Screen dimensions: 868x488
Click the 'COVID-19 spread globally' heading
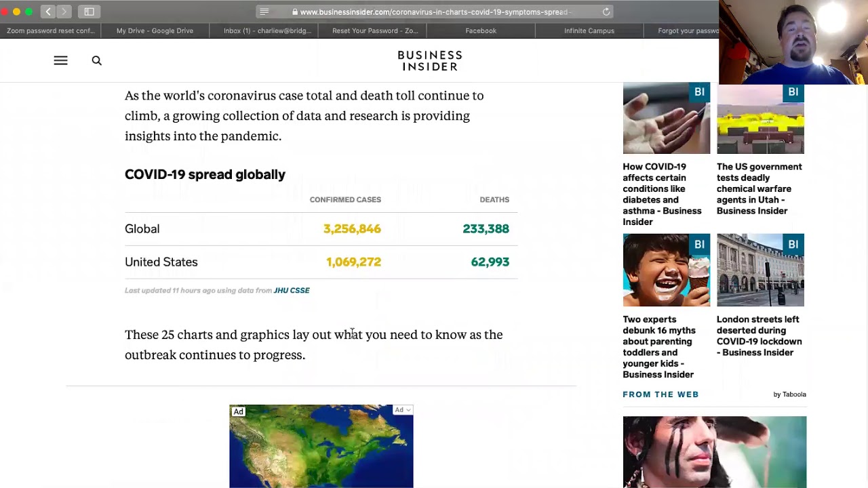click(205, 174)
